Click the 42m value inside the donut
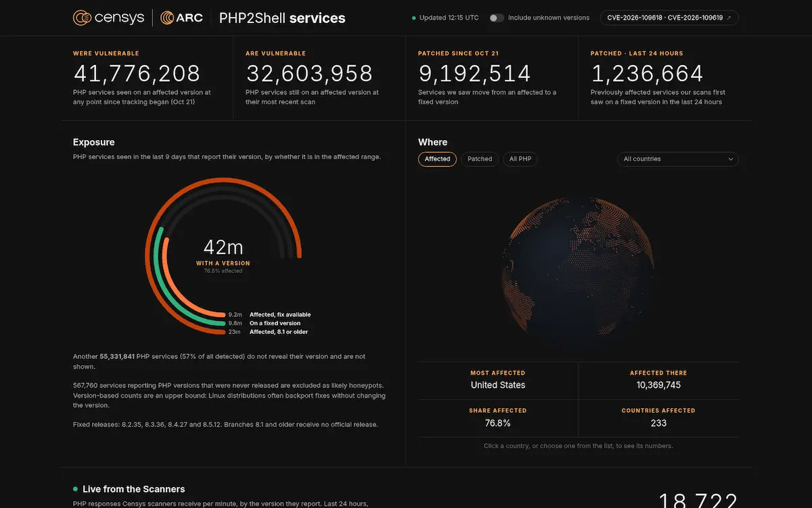 pos(223,247)
